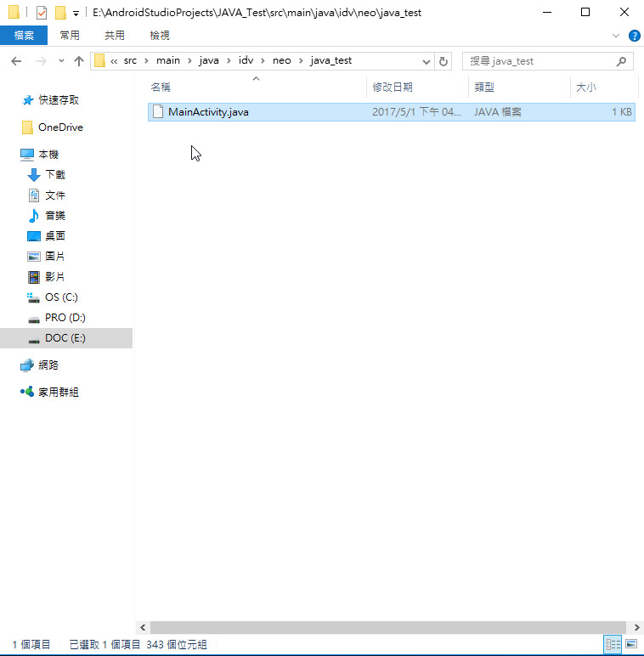Open chevron after idv in breadcrumb
The height and width of the screenshot is (656, 644).
(263, 61)
